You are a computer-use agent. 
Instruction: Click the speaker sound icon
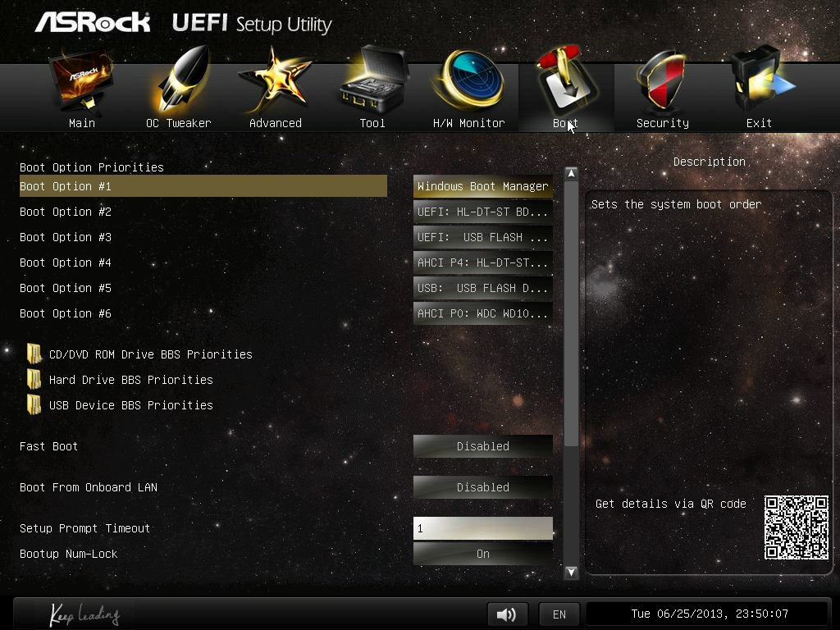[x=507, y=614]
